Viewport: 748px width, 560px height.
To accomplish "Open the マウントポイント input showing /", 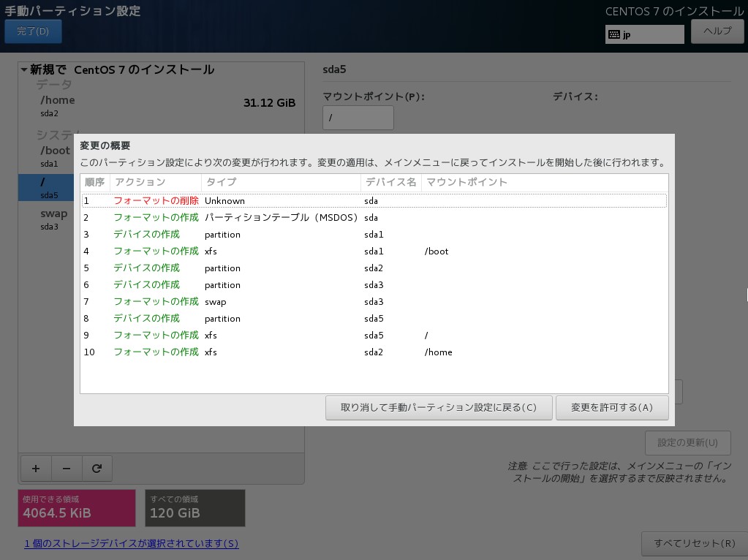I will (x=358, y=117).
